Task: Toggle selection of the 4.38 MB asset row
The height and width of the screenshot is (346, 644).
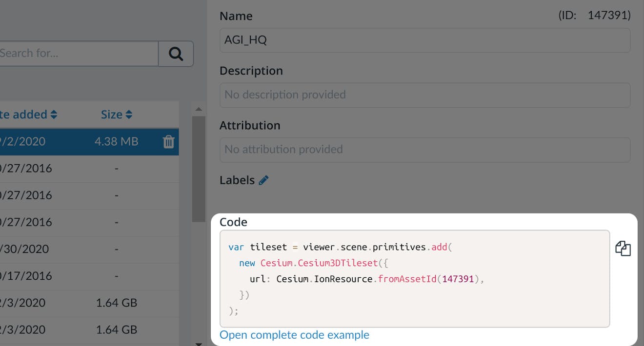Action: (x=73, y=142)
